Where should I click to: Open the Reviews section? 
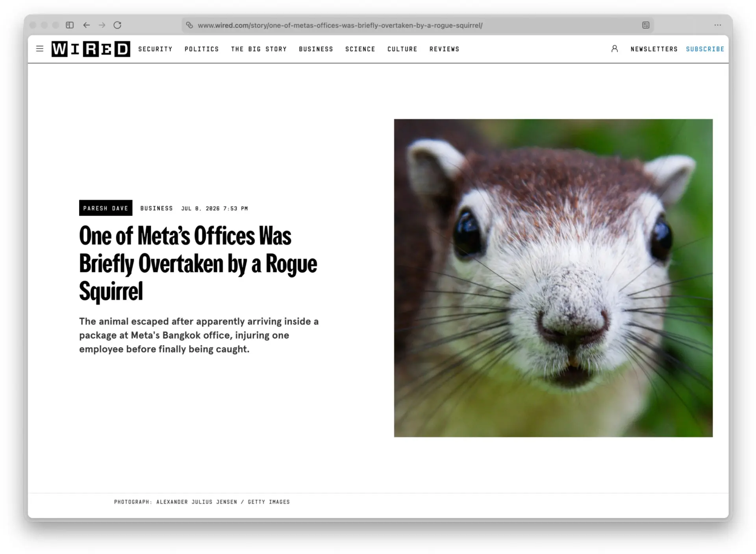pos(444,49)
